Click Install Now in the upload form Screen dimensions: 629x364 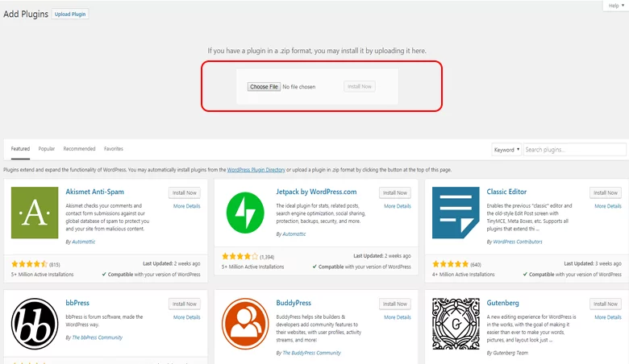tap(360, 86)
